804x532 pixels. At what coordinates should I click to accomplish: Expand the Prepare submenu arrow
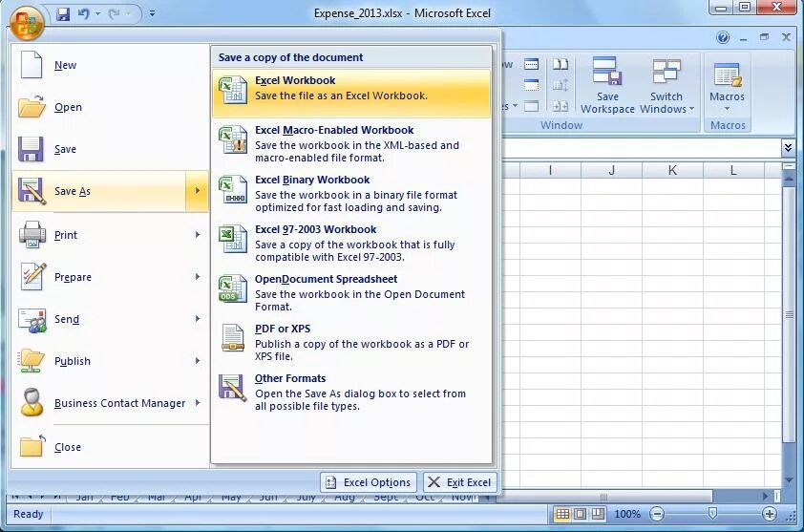(198, 277)
